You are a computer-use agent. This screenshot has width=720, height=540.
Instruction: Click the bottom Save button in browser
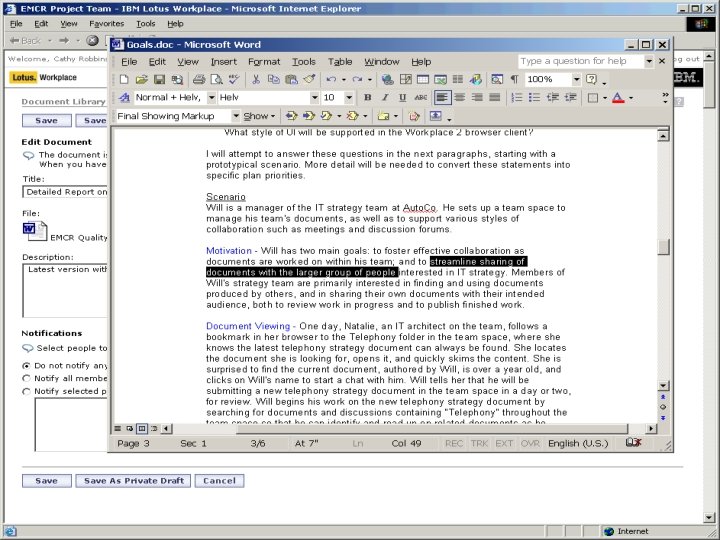(x=47, y=481)
